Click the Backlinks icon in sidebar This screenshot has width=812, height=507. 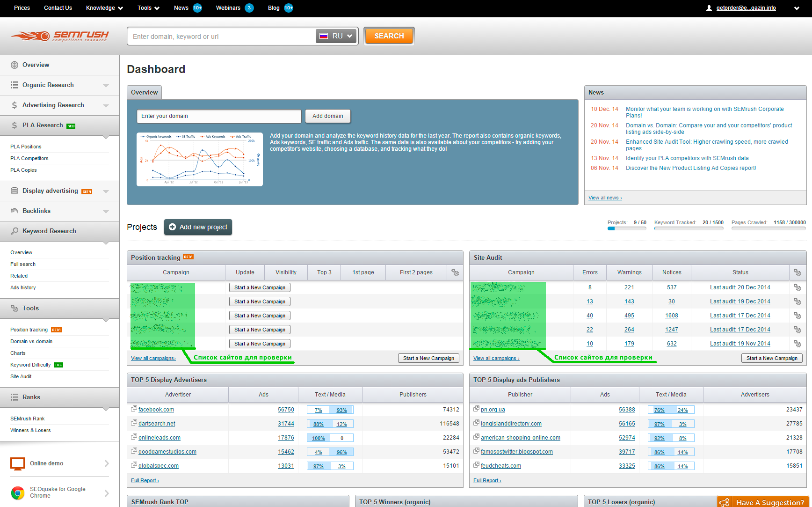[x=14, y=211]
